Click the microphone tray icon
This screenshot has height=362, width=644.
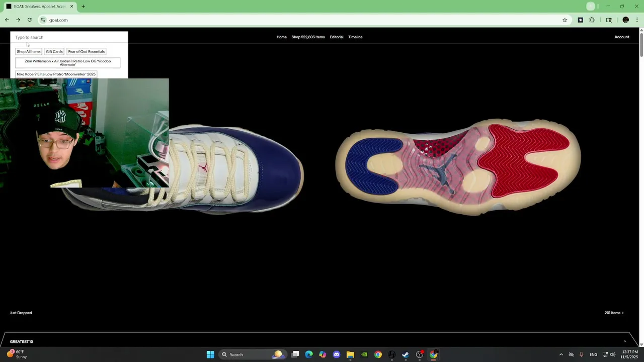[x=581, y=354]
